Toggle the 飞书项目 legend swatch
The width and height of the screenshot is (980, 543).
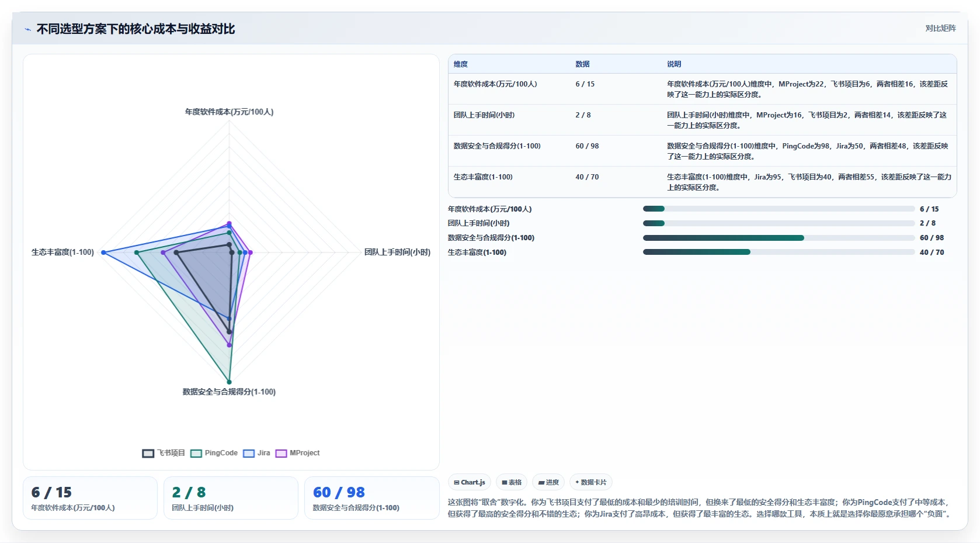point(148,454)
